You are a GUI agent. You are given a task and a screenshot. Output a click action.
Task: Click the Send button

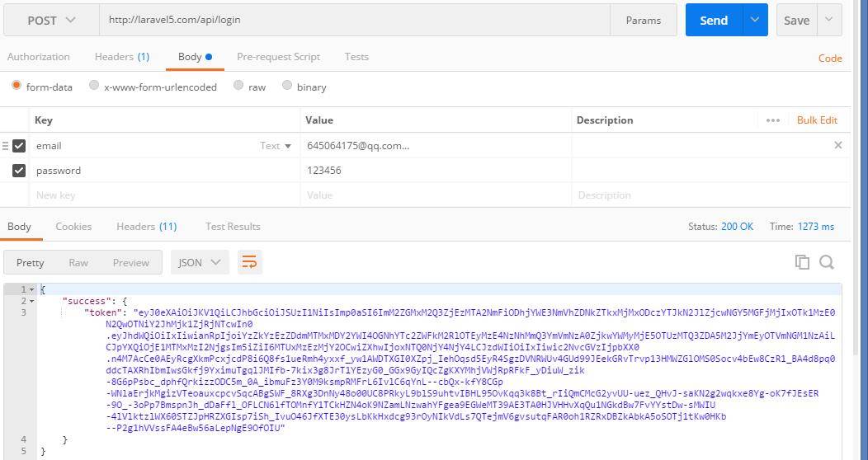(x=714, y=20)
